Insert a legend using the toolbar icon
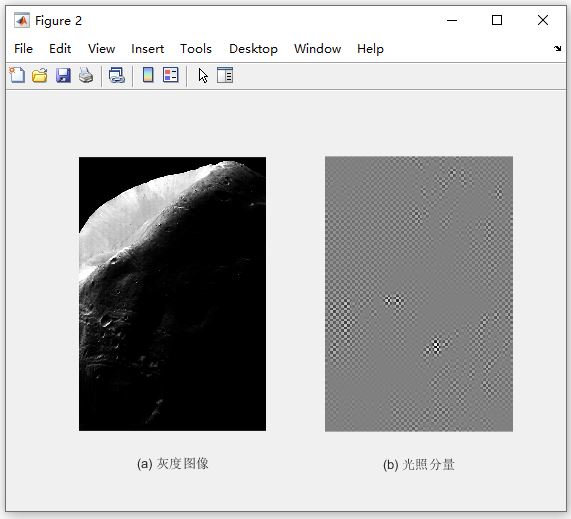Image resolution: width=571 pixels, height=519 pixels. tap(170, 75)
